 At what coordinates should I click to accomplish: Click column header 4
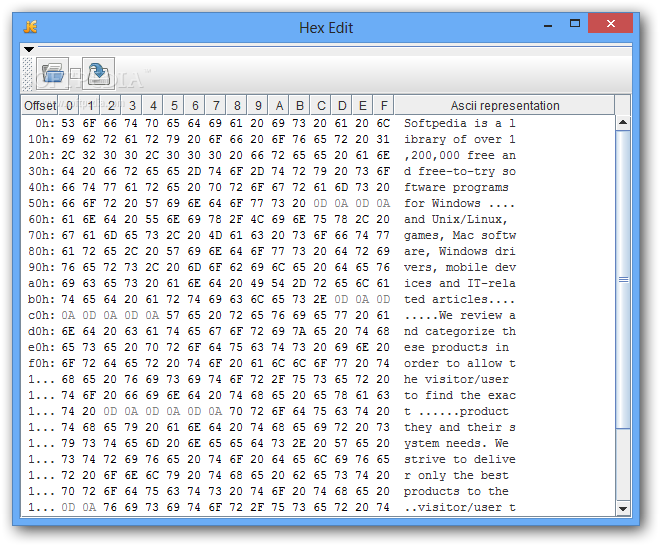153,105
